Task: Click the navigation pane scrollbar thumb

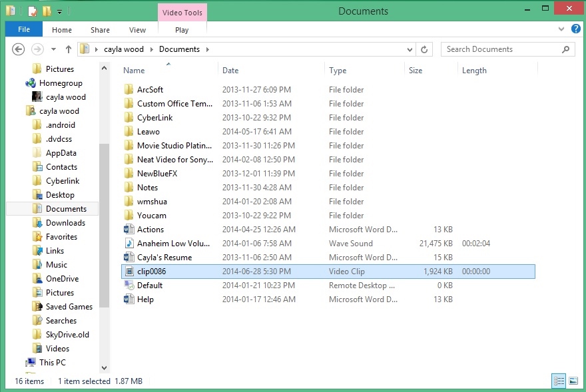Action: [105, 226]
